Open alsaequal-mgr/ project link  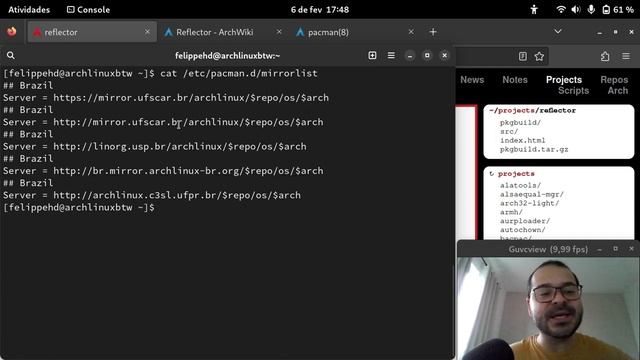tap(532, 194)
